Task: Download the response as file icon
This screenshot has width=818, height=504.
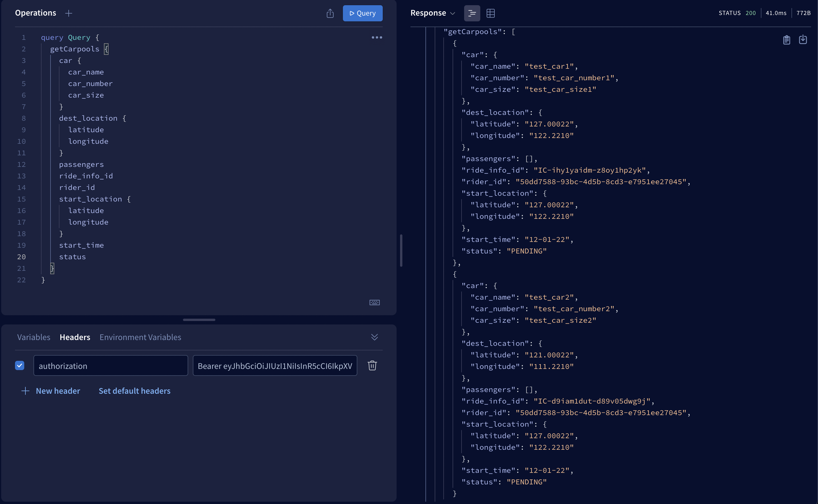Action: click(x=803, y=40)
